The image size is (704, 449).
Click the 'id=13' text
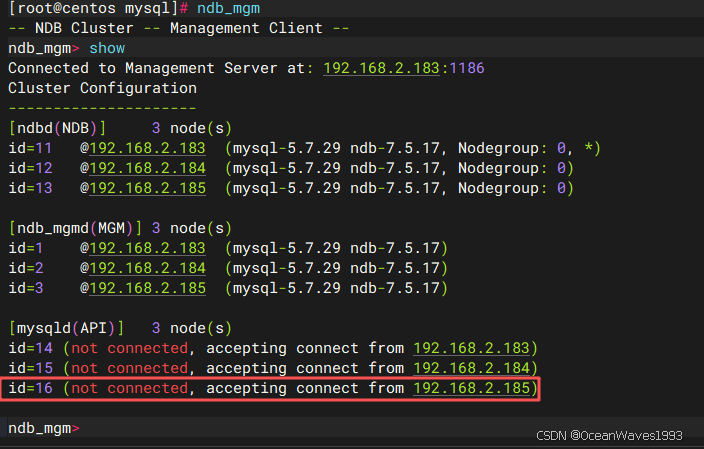(x=30, y=188)
